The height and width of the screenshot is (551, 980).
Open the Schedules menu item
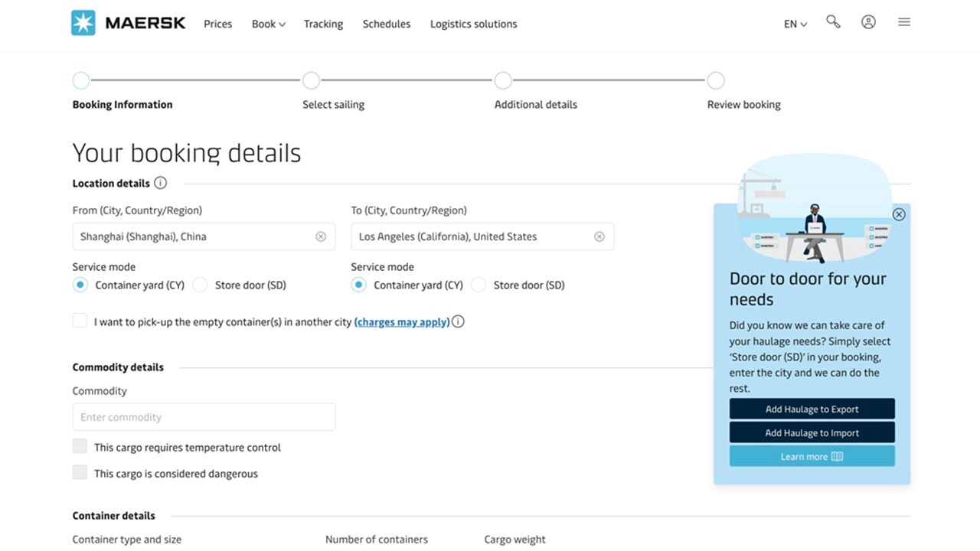click(x=386, y=24)
